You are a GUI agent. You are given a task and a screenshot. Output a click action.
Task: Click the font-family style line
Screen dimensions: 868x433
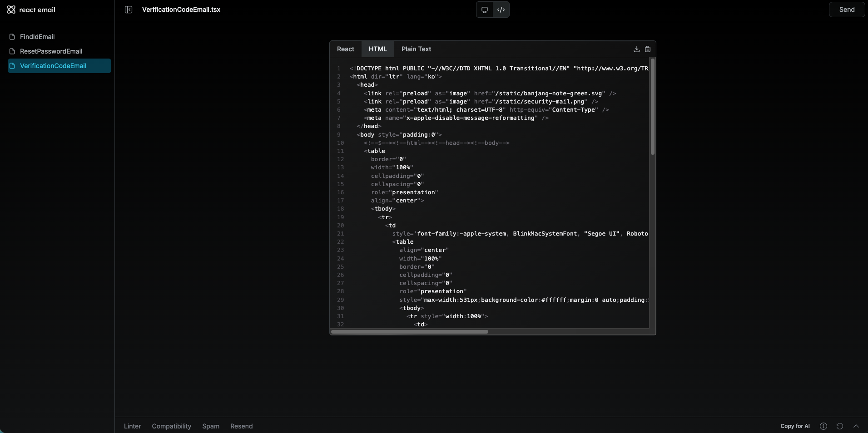click(x=521, y=234)
